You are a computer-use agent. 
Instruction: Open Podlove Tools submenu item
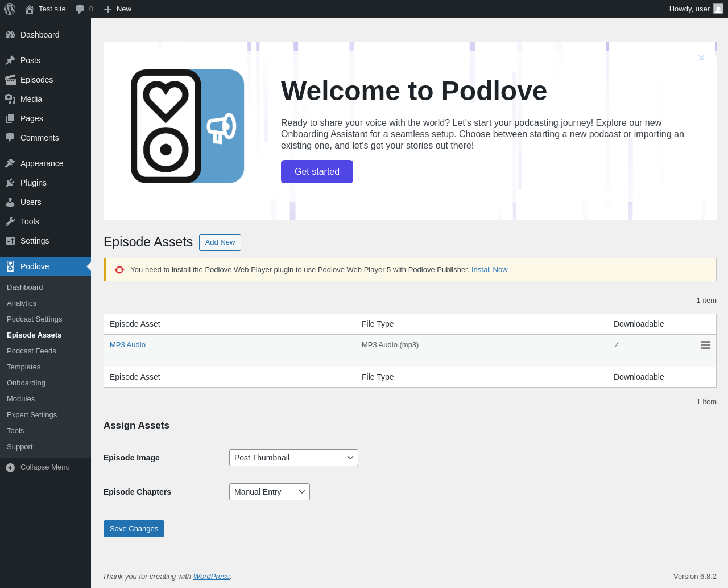(x=15, y=431)
